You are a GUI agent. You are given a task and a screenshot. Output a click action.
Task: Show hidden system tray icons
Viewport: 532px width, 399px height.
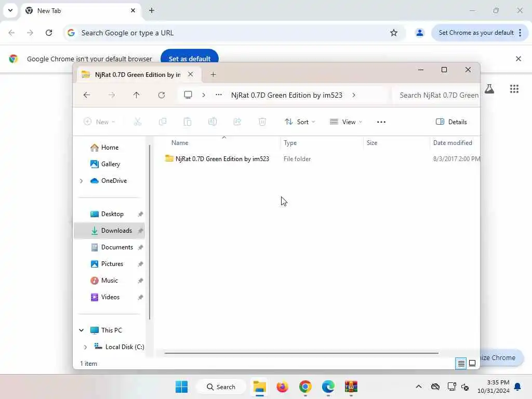(x=419, y=387)
